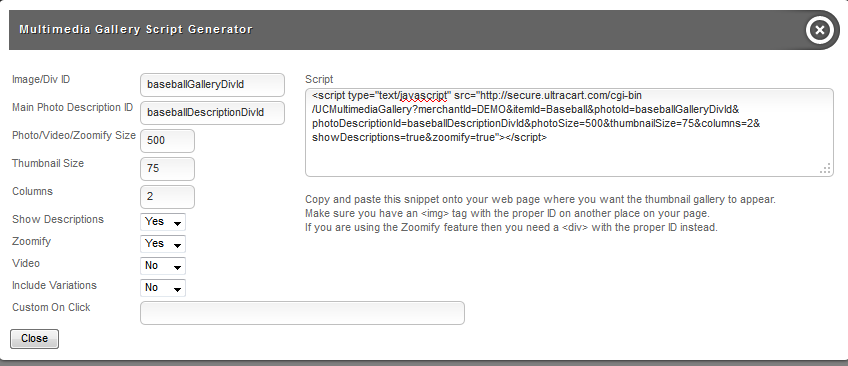848x366 pixels.
Task: Click the Include Variations label
Action: coord(54,285)
